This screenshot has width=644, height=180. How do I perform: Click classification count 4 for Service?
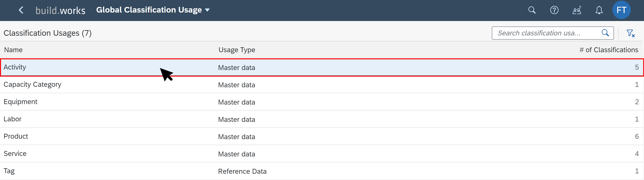[637, 154]
